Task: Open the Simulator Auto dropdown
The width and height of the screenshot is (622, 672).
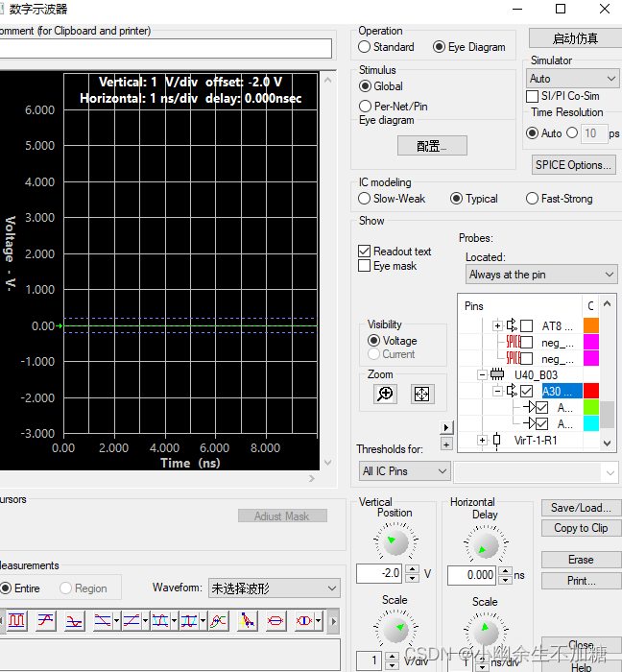Action: pyautogui.click(x=572, y=79)
